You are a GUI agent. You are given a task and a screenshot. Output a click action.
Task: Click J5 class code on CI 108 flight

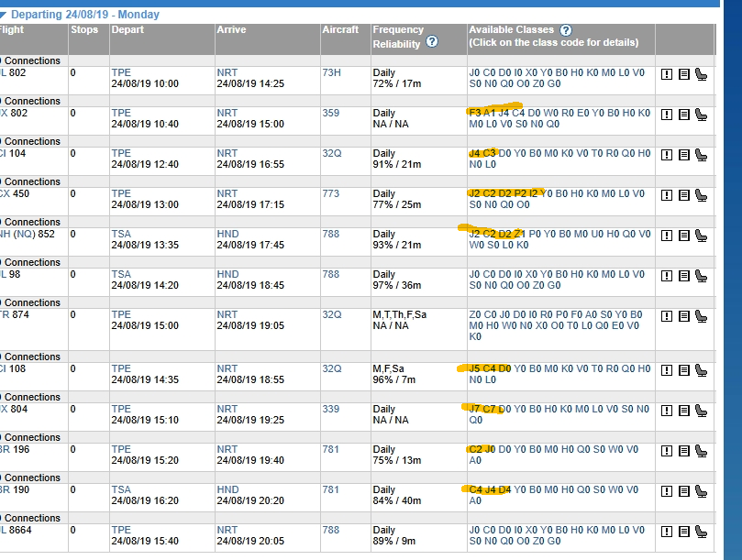[474, 368]
